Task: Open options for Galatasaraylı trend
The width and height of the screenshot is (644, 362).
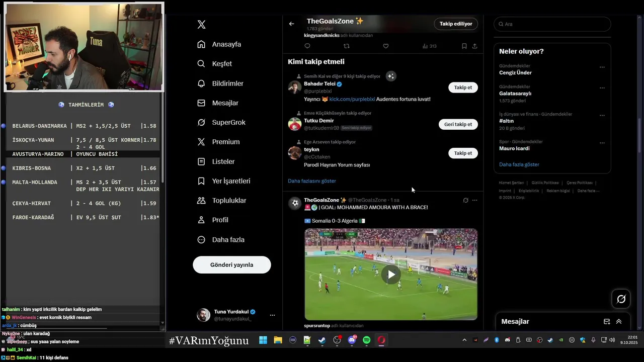Action: (602, 88)
